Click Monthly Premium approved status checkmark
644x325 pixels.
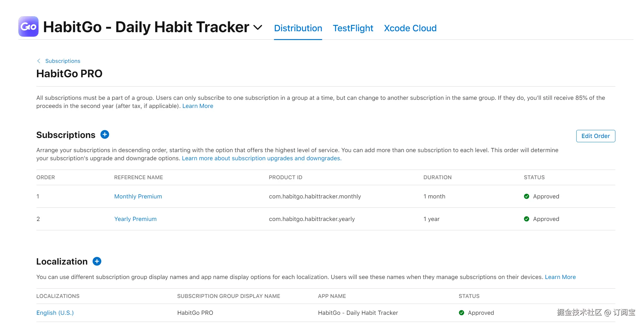point(526,196)
